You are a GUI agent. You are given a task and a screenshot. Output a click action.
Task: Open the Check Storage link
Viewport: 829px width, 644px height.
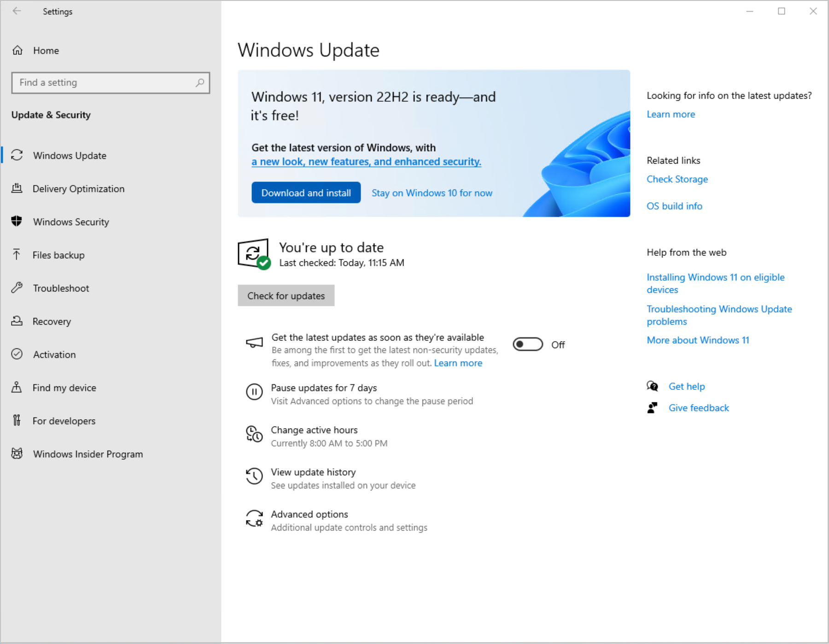point(677,179)
